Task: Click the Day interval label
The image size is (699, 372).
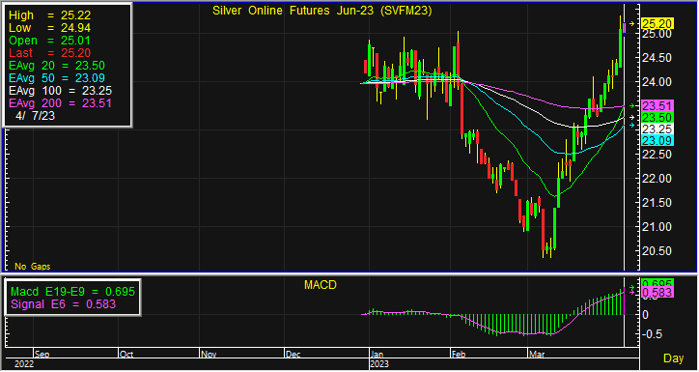Action: [x=674, y=358]
